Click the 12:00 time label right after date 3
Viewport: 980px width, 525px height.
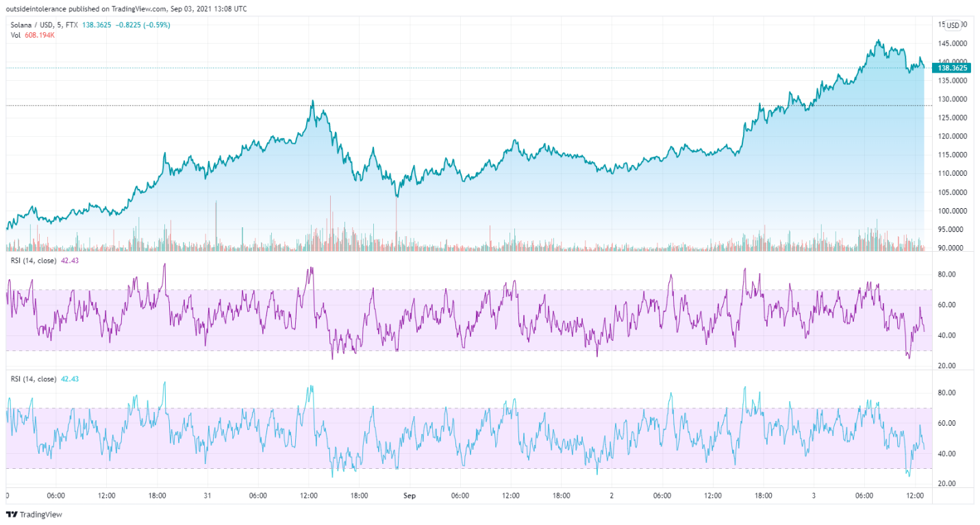point(916,495)
